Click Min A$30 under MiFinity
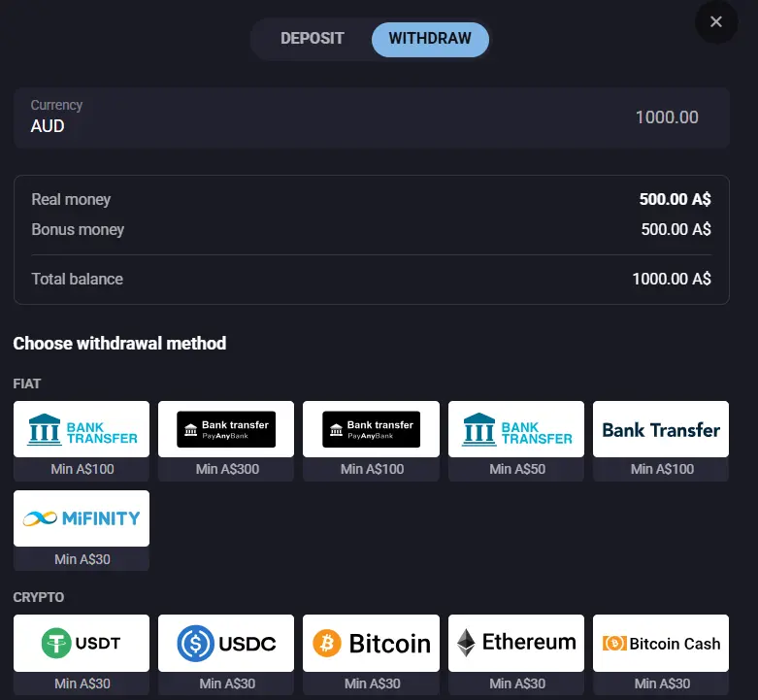Viewport: 758px width, 700px height. pos(82,559)
